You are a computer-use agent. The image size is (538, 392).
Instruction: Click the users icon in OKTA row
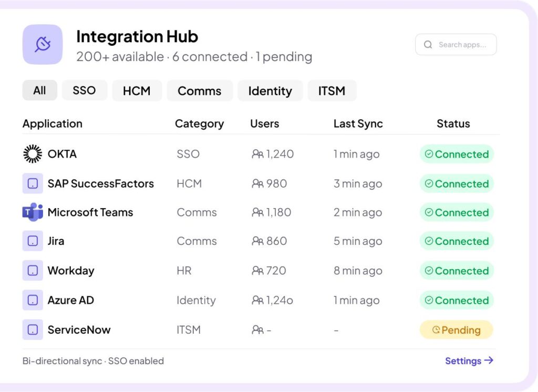(x=257, y=154)
